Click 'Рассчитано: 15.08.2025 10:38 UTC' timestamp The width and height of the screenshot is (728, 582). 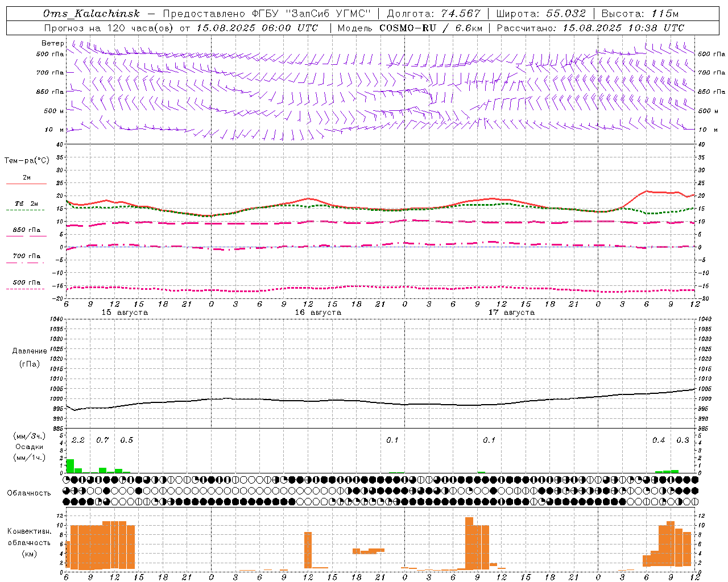tap(591, 28)
